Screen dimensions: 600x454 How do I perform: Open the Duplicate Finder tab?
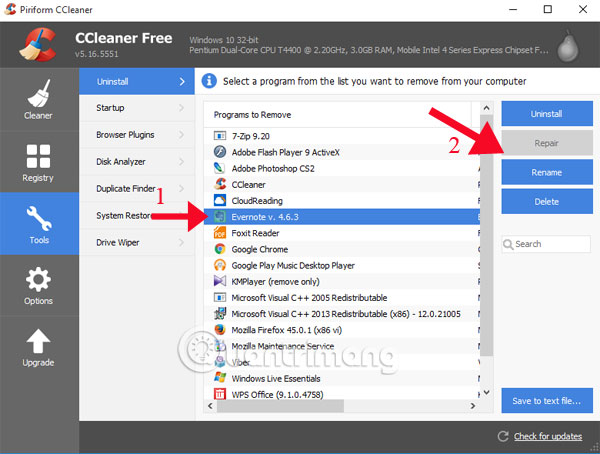point(137,189)
